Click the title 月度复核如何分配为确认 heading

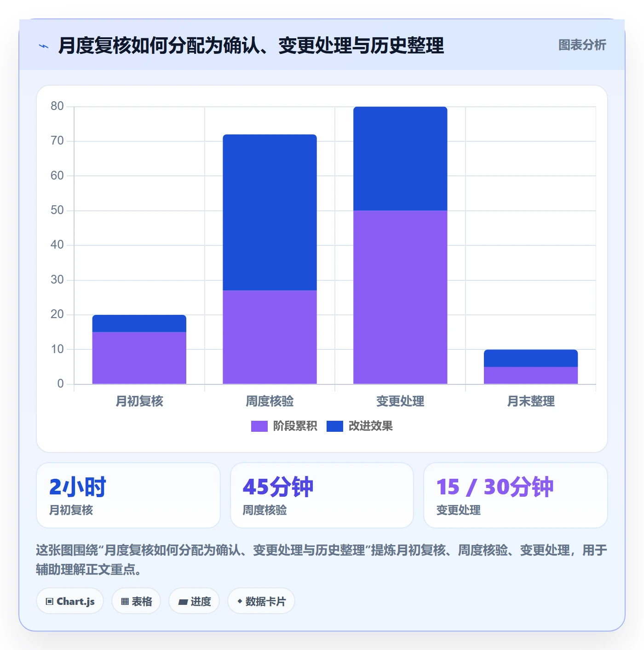251,46
